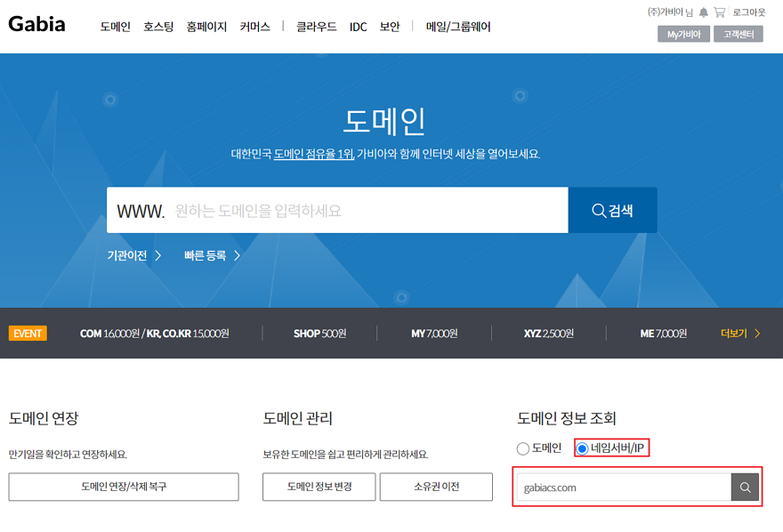Image resolution: width=783 pixels, height=532 pixels.
Task: Click the 로그아웃 link
Action: 749,12
